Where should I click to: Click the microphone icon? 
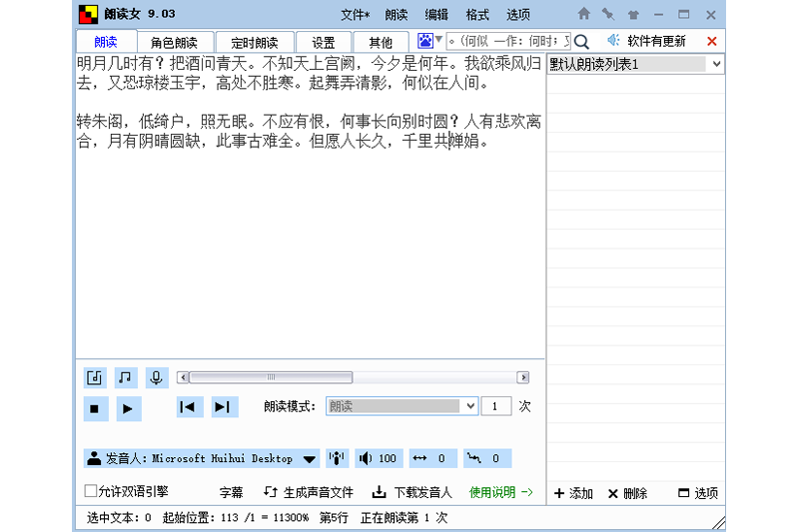point(156,377)
